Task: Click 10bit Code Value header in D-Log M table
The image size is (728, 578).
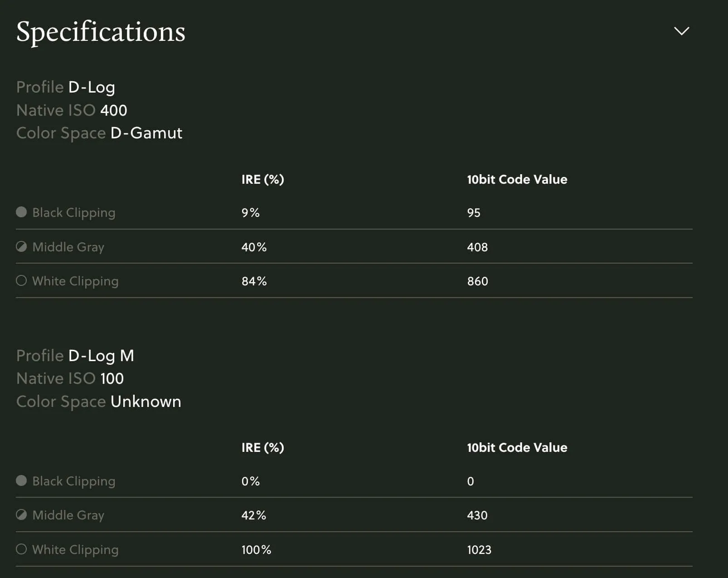Action: (517, 447)
